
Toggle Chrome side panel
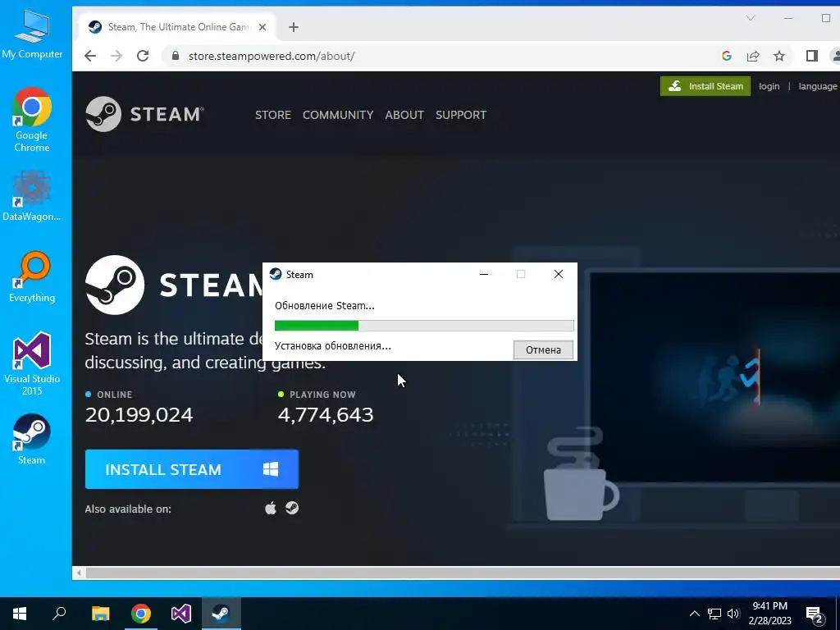[811, 56]
